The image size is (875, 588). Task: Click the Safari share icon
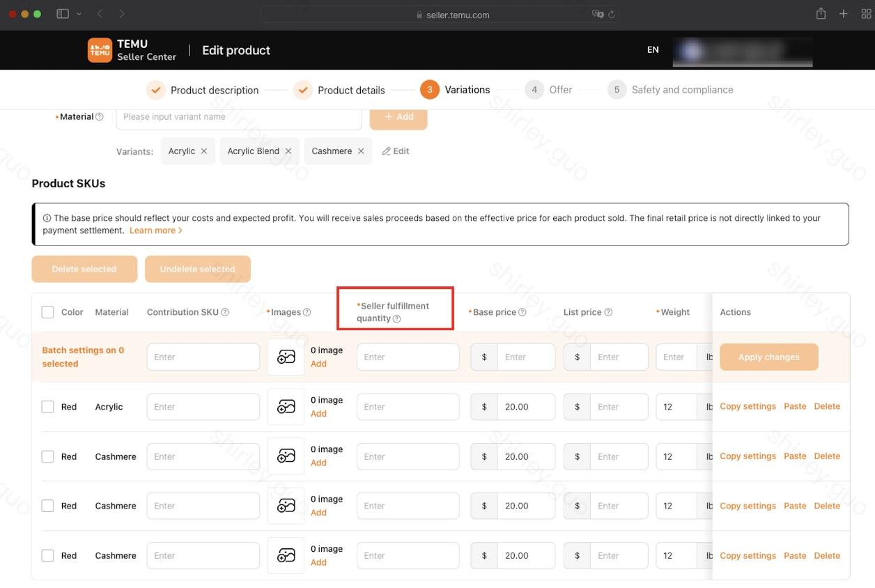coord(821,14)
